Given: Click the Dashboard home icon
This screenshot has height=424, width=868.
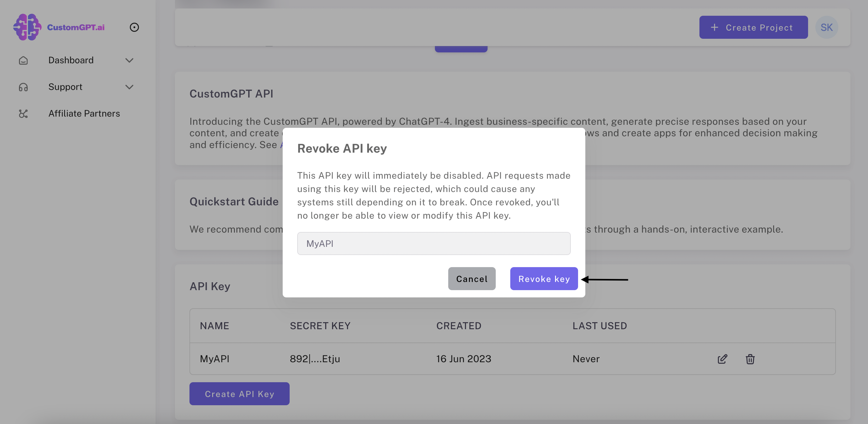Looking at the screenshot, I should 23,60.
